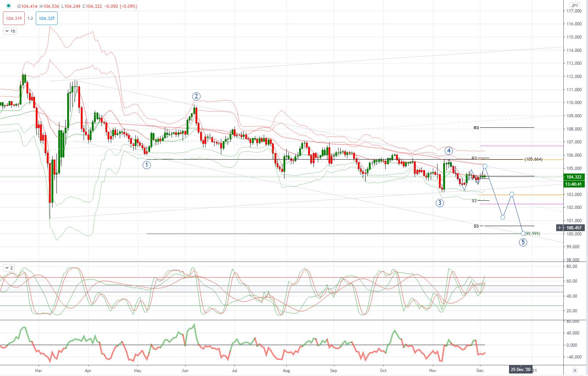The width and height of the screenshot is (588, 376).
Task: Click the countdown timer 13:40:41
Action: [574, 184]
